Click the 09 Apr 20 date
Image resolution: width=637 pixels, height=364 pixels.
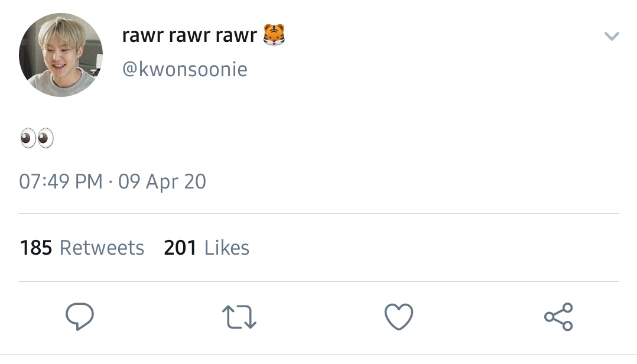[x=162, y=181]
